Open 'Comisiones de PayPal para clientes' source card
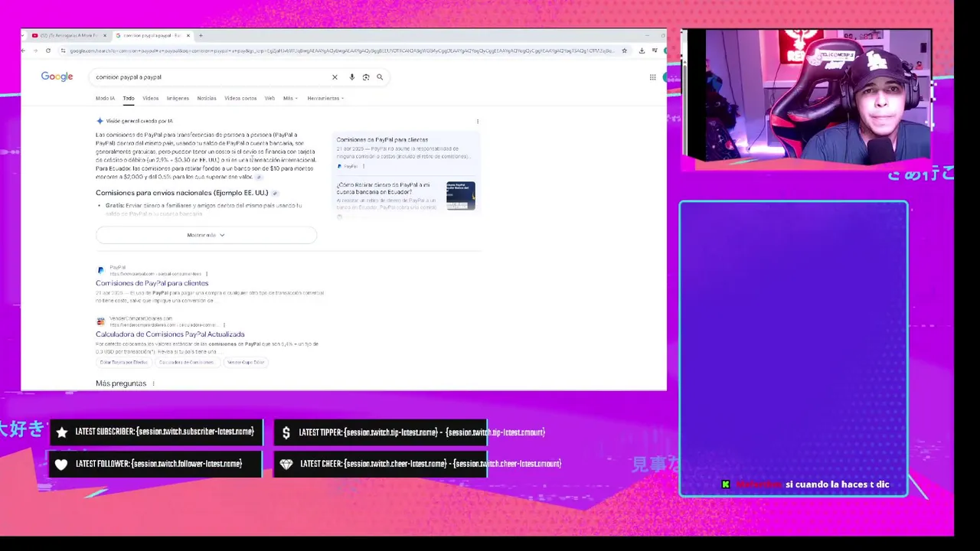 point(407,152)
